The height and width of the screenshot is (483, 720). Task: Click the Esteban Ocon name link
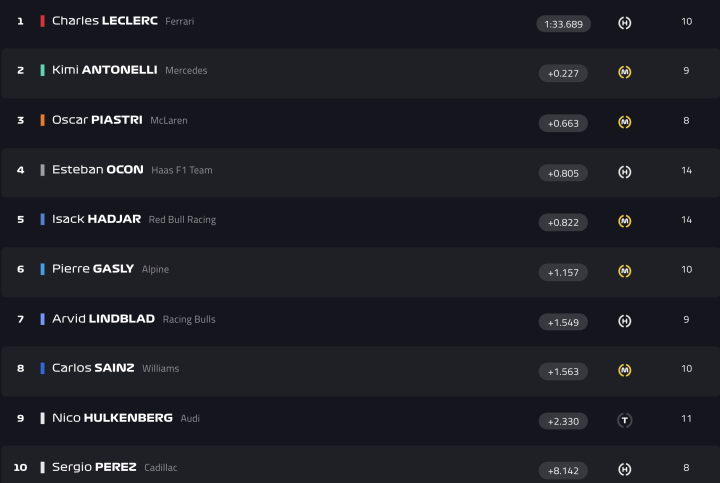tap(97, 170)
